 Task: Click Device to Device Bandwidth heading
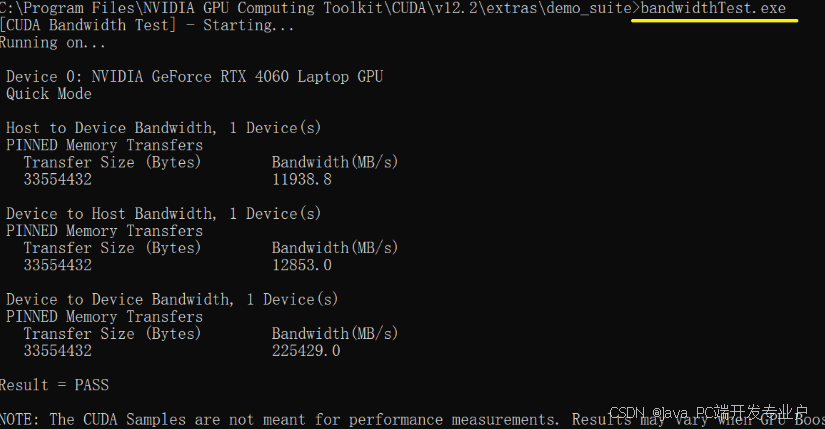pos(172,300)
